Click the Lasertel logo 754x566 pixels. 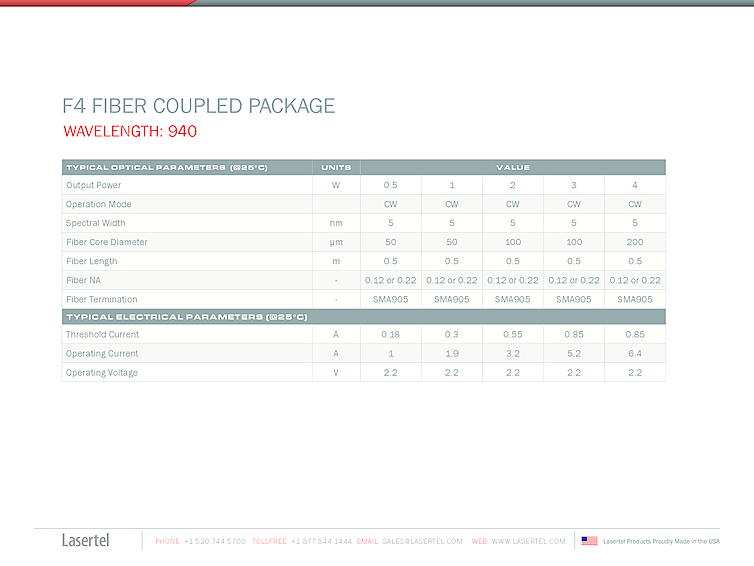pyautogui.click(x=86, y=541)
